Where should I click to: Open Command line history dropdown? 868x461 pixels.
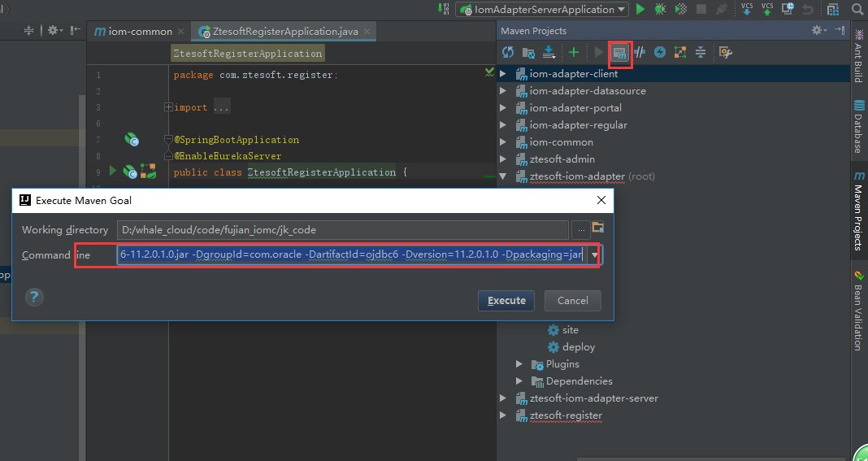[596, 255]
